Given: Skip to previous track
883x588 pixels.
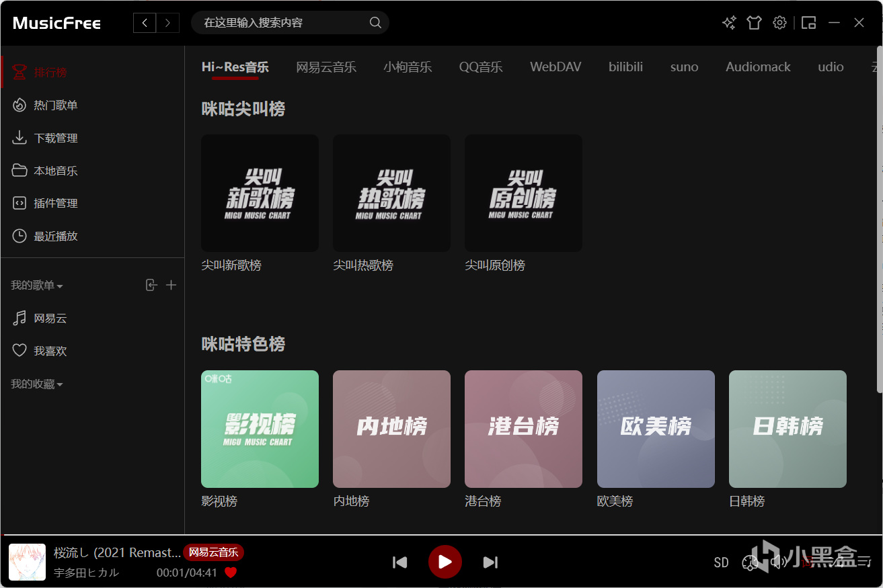Looking at the screenshot, I should [x=400, y=562].
